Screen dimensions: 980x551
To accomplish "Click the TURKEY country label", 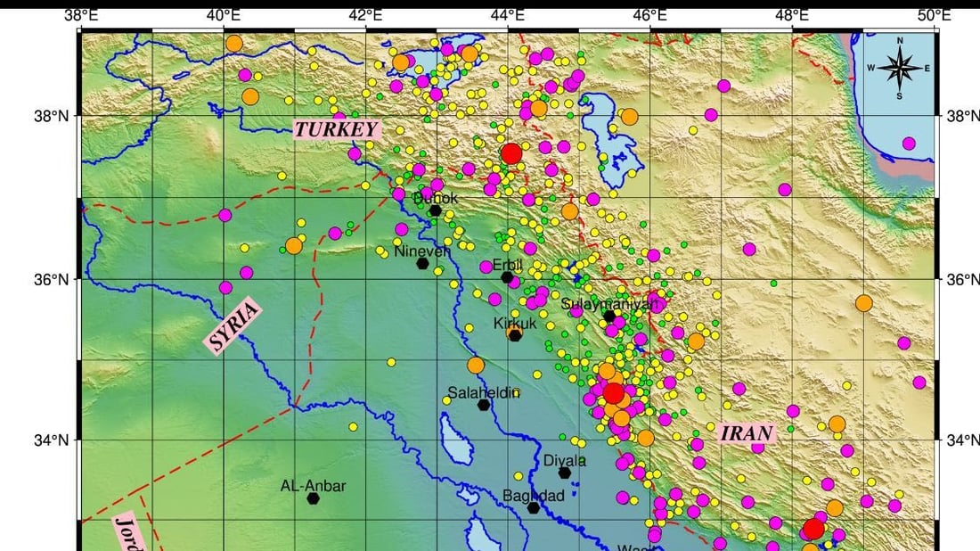I will [x=336, y=129].
